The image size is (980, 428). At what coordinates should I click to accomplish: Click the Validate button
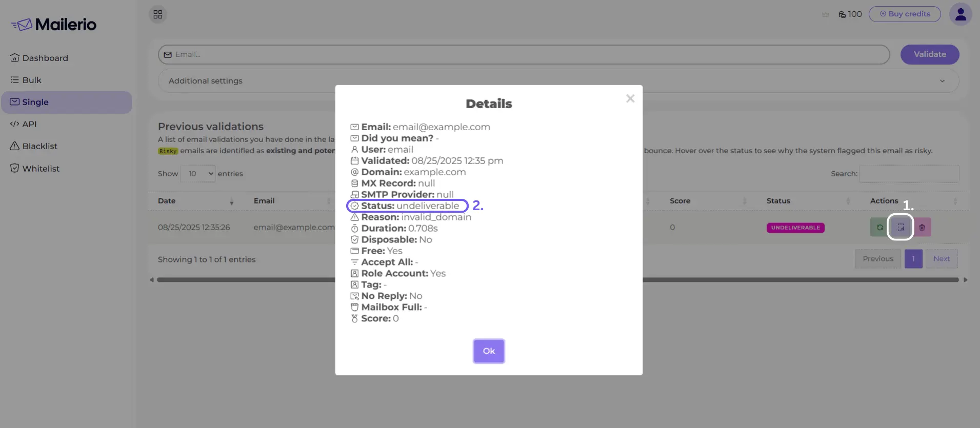pos(930,54)
